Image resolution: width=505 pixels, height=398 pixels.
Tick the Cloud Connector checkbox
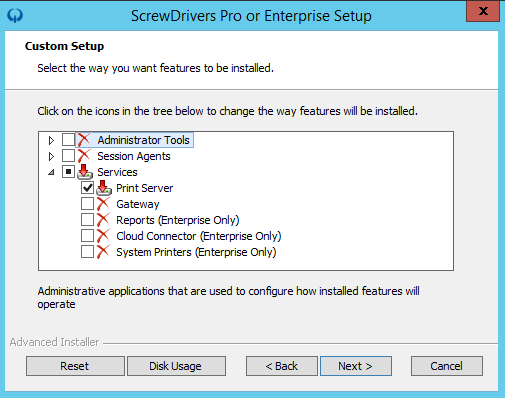(87, 236)
